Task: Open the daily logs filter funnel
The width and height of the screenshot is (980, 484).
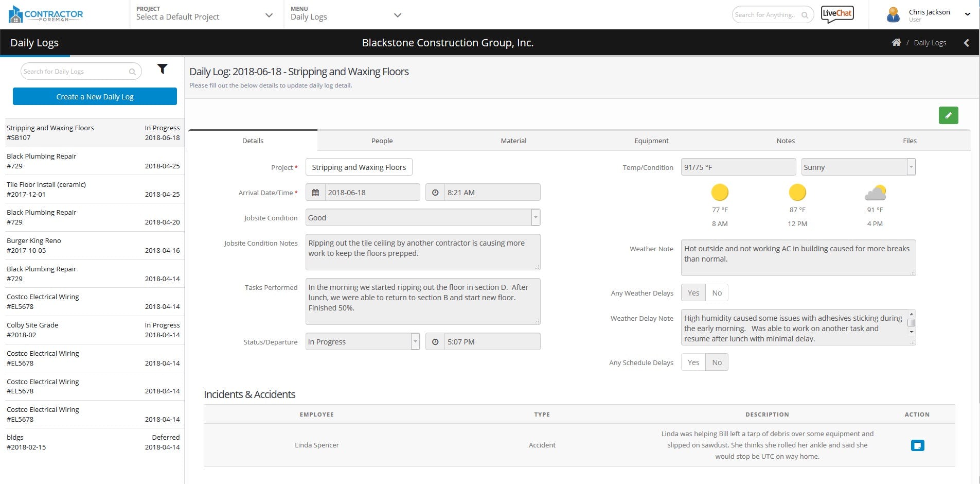Action: pyautogui.click(x=162, y=69)
